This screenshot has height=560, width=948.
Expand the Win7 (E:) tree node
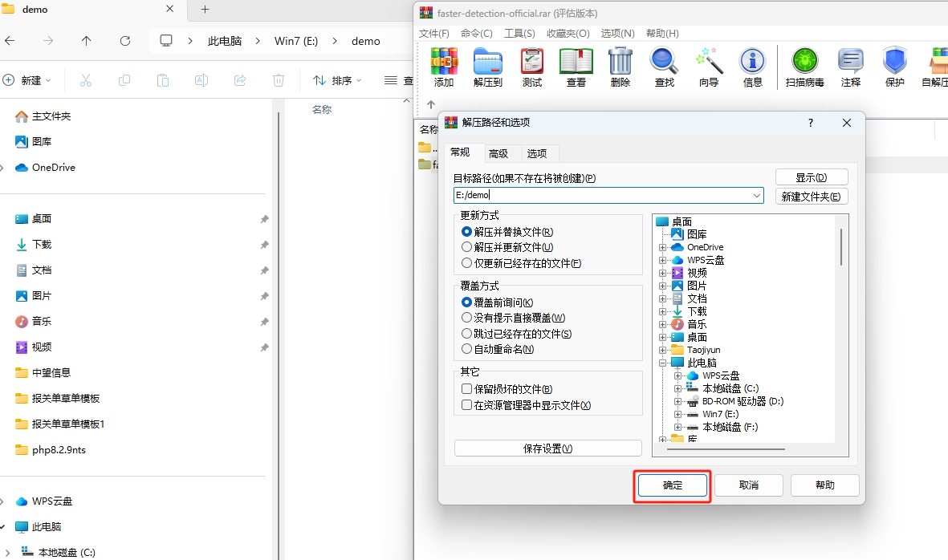tap(677, 414)
